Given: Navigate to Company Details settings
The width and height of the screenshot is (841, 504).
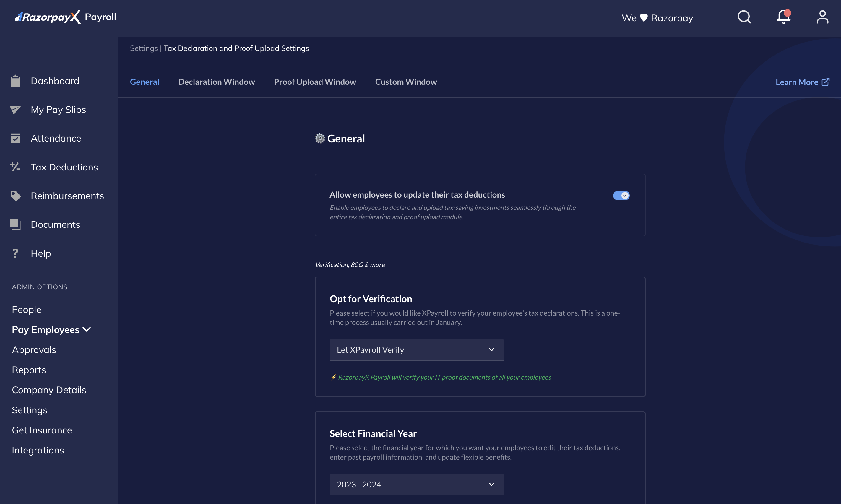Looking at the screenshot, I should tap(49, 389).
